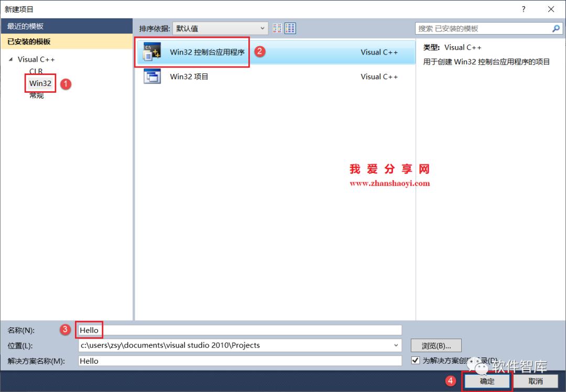Select Win32 控制台应用程序 template
This screenshot has width=566, height=392.
click(276, 52)
